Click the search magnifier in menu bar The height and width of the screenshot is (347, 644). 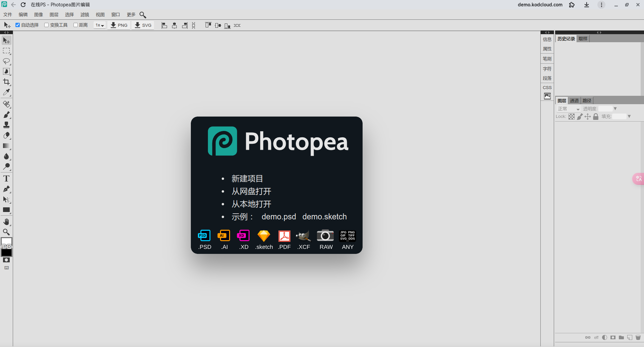tap(143, 15)
